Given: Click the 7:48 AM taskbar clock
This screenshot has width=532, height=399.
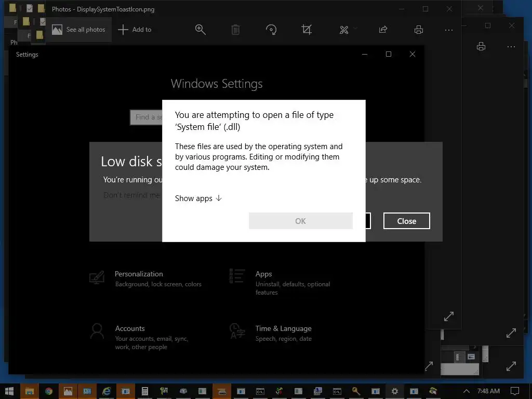Looking at the screenshot, I should 488,391.
